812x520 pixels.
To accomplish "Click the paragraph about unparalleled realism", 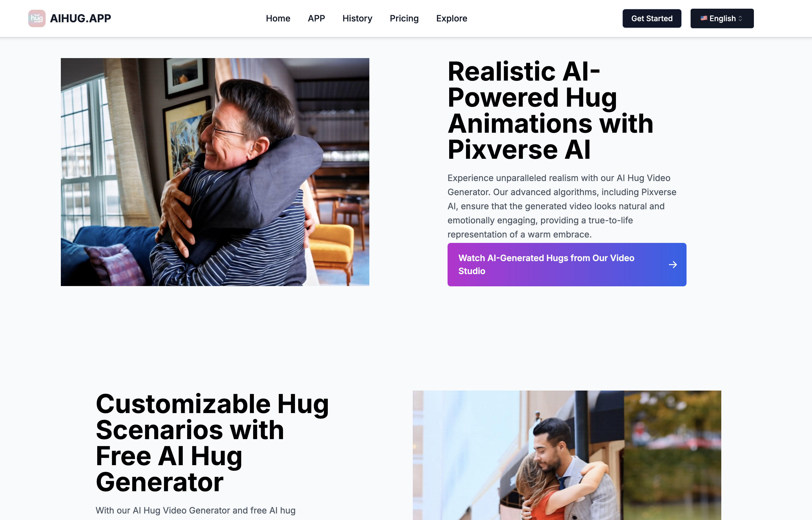I will (x=562, y=206).
